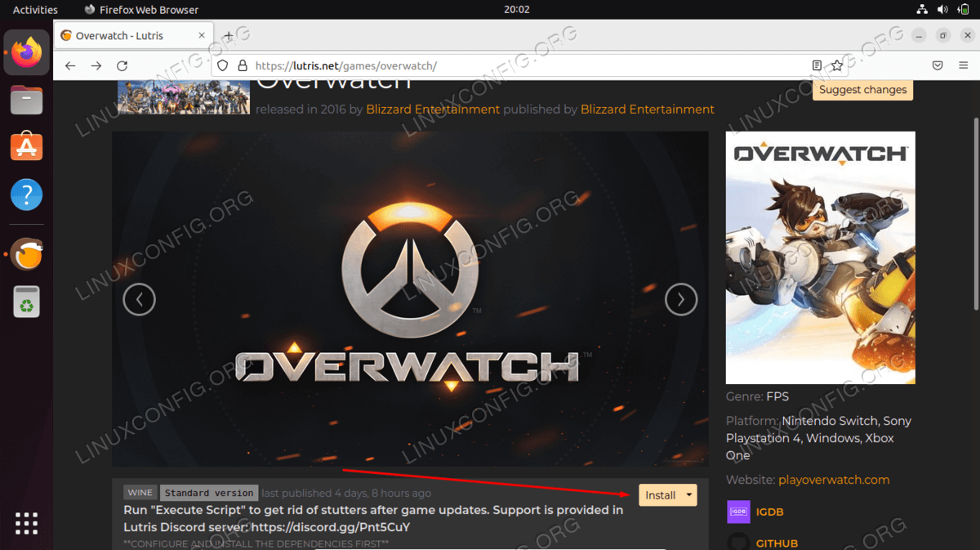Go forward one page in Firefox
The width and height of the screenshot is (980, 550).
click(x=96, y=65)
